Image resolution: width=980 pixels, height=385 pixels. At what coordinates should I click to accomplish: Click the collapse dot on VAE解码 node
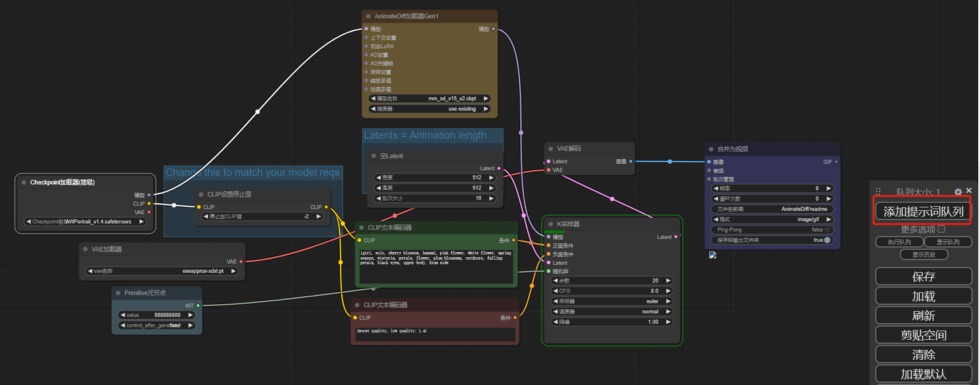coord(551,149)
